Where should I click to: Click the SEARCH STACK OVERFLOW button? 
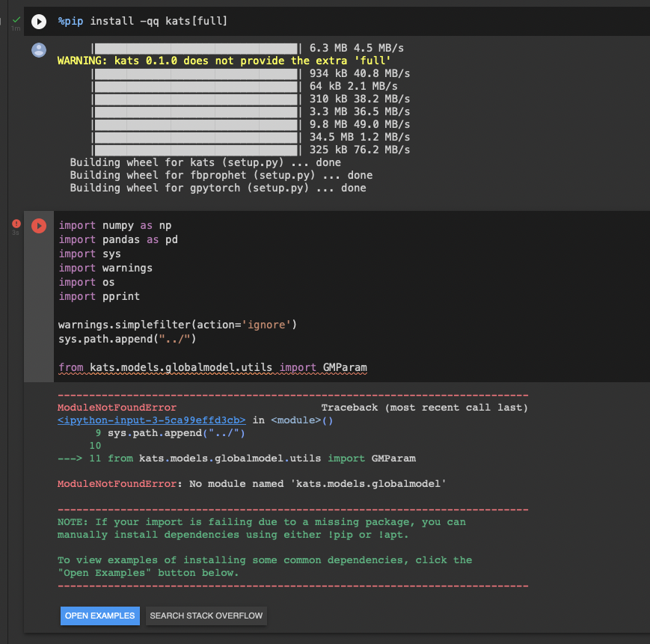(x=206, y=616)
